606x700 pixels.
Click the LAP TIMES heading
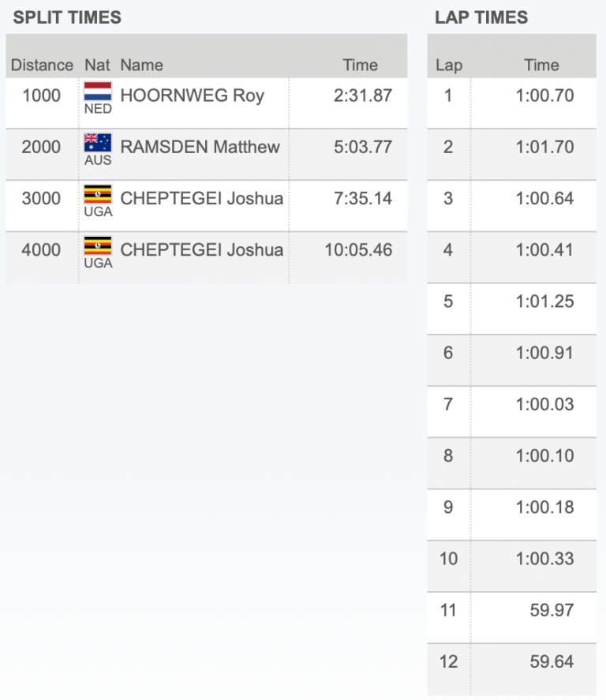481,17
